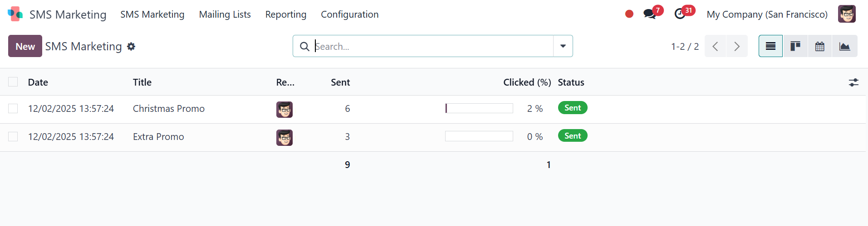
Task: Open the user avatar menu
Action: [x=847, y=14]
